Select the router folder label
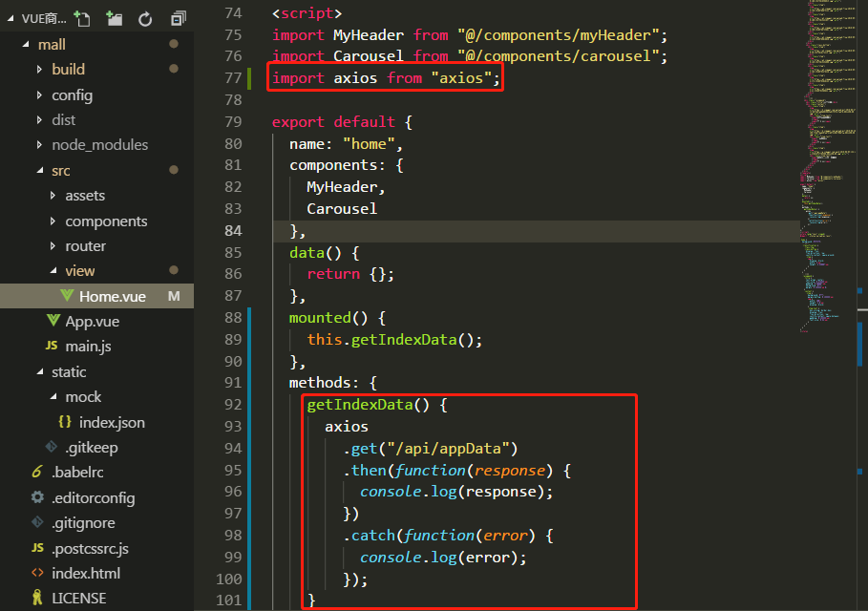 (85, 245)
